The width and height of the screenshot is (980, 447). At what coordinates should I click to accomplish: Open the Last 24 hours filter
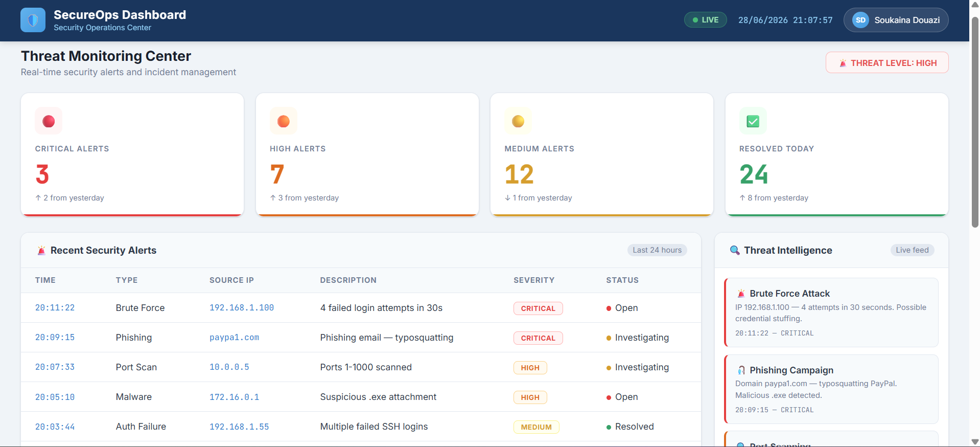click(657, 250)
